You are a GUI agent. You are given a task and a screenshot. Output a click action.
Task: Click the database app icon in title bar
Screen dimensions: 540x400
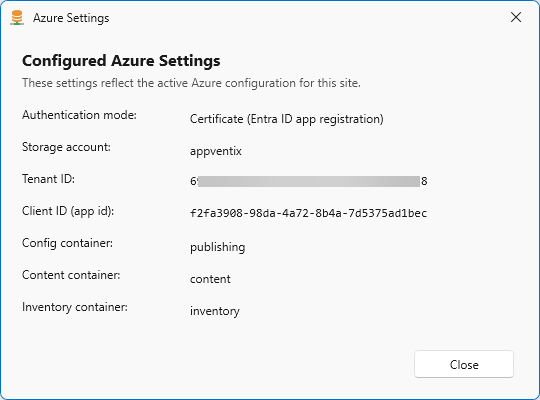pos(17,18)
